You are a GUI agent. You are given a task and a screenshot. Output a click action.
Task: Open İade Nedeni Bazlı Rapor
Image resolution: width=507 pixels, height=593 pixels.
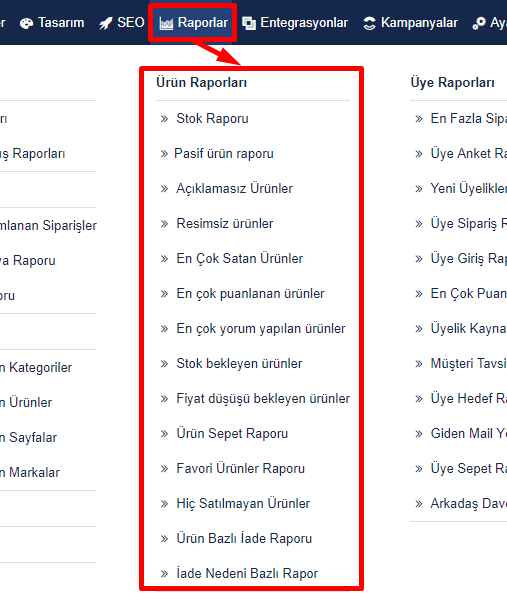(247, 573)
